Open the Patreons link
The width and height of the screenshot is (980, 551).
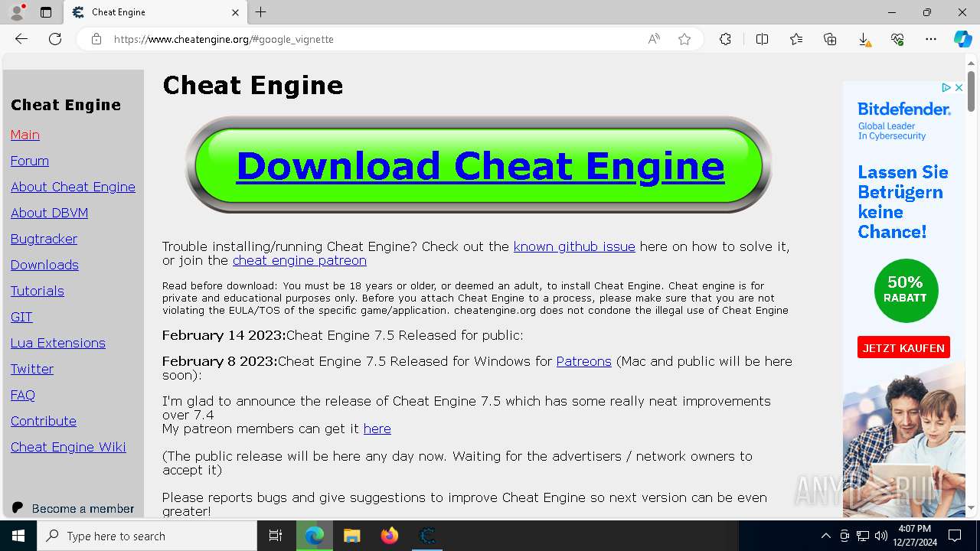pos(583,361)
